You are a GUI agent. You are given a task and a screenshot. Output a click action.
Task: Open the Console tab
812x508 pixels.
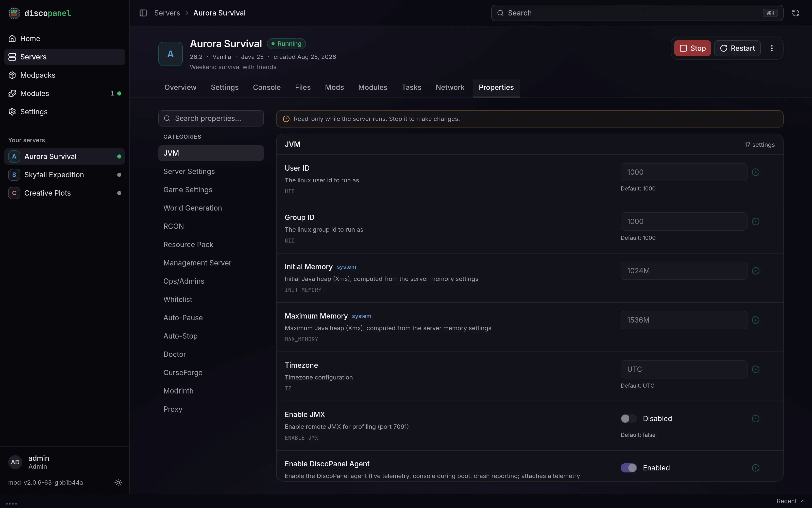tap(267, 88)
